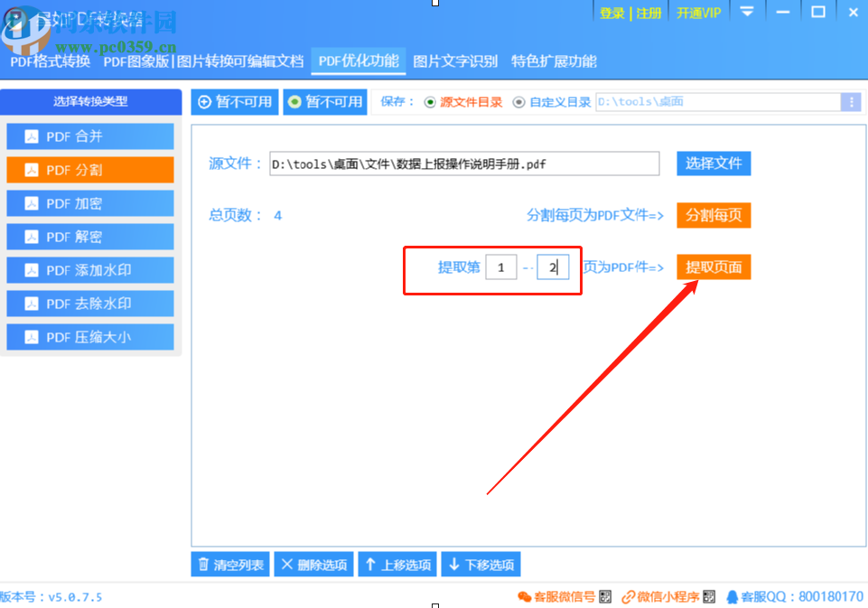
Task: Click 上移选项 button
Action: point(397,565)
